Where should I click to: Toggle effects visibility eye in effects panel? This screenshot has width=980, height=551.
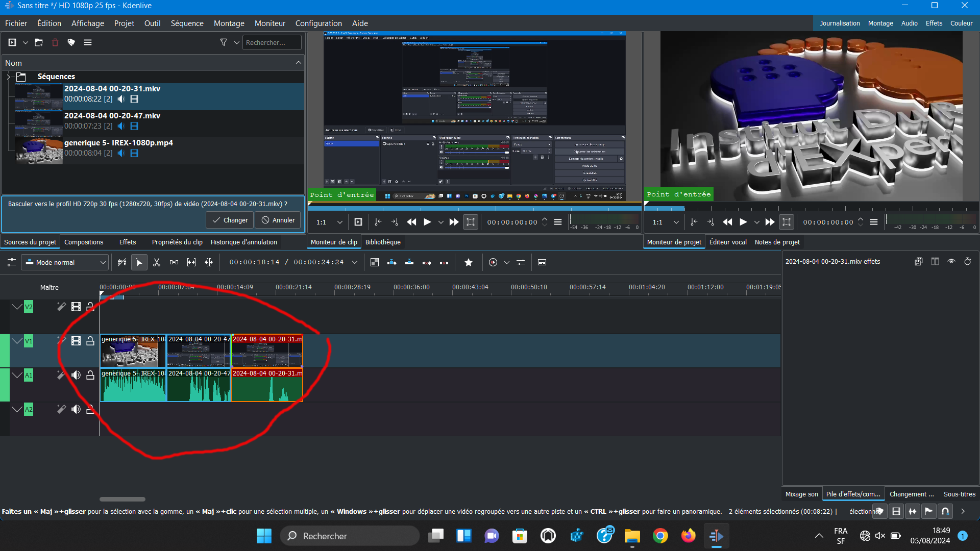click(951, 261)
